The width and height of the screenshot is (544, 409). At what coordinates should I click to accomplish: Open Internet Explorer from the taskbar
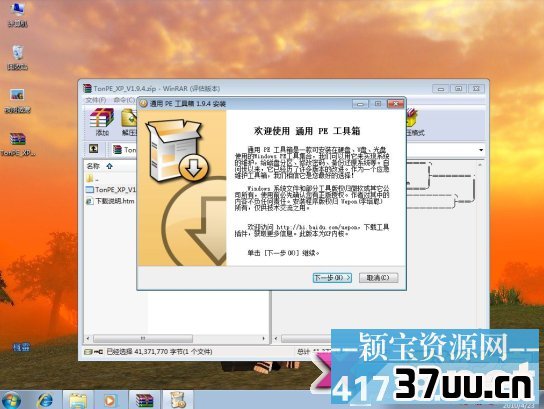click(x=45, y=400)
